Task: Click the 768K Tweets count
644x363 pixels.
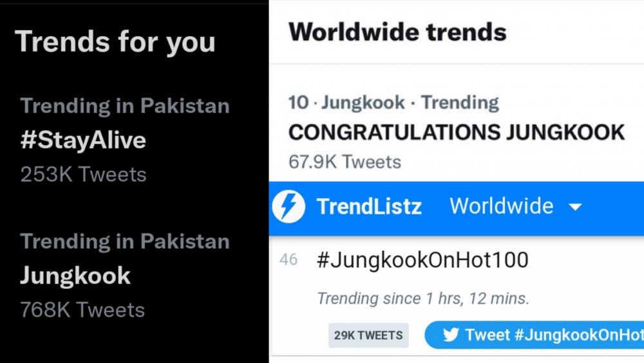Action: [82, 309]
